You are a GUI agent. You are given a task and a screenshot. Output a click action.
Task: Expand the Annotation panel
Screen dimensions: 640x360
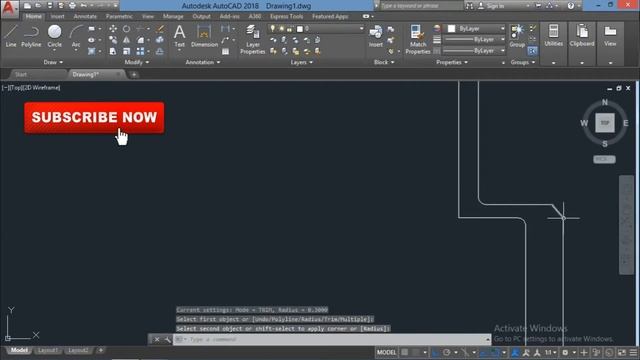click(x=203, y=62)
